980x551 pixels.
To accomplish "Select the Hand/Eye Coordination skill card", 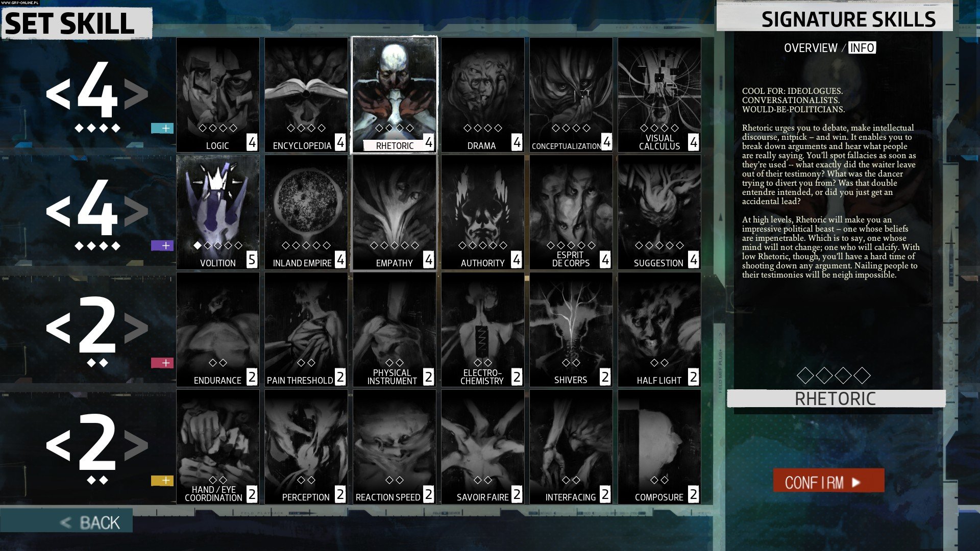I will (218, 447).
